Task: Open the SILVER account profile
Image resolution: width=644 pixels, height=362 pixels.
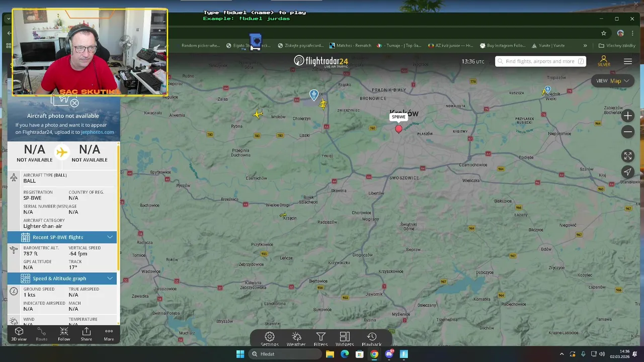Action: [604, 61]
